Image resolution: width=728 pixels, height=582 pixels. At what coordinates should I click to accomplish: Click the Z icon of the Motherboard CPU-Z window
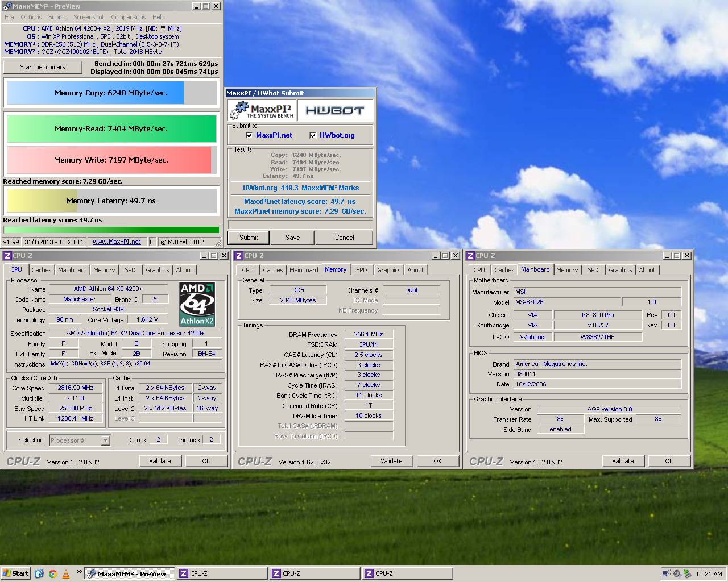(470, 256)
